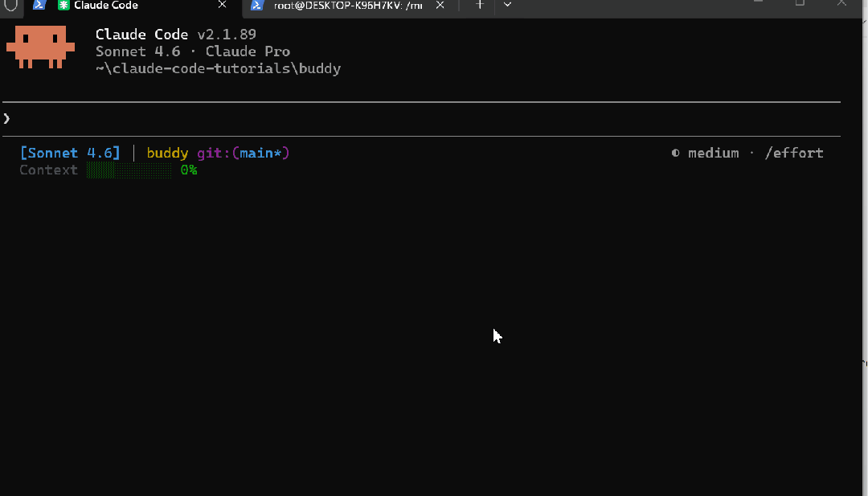Click the '0%' context percentage
Screen dimensions: 868x496
pos(189,170)
